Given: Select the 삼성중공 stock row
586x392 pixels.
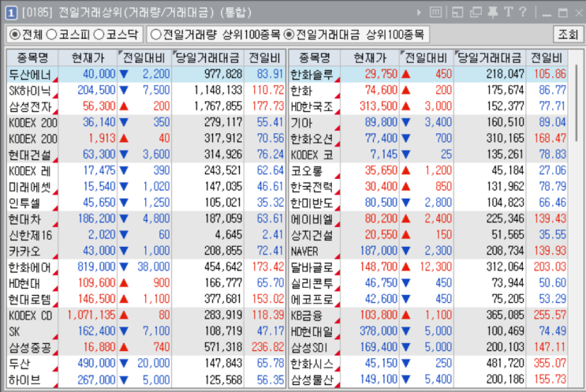Looking at the screenshot, I should (146, 348).
